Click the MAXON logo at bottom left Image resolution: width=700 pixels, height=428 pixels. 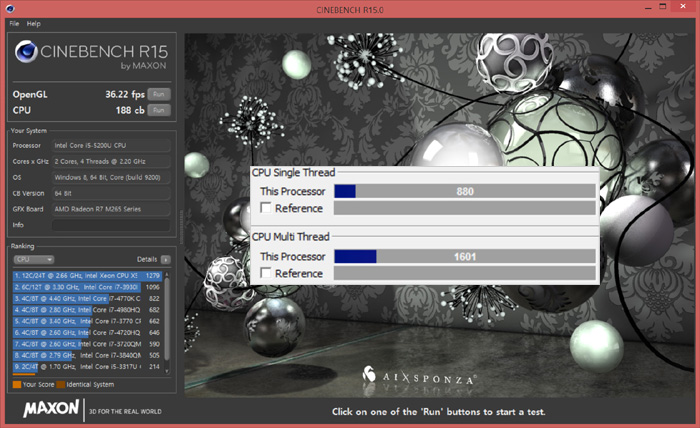click(x=51, y=408)
